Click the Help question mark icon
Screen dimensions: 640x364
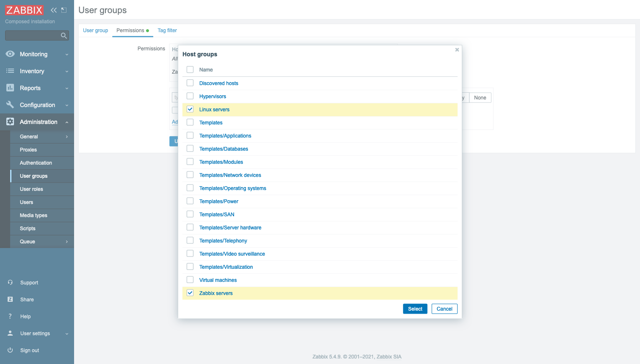(x=10, y=316)
